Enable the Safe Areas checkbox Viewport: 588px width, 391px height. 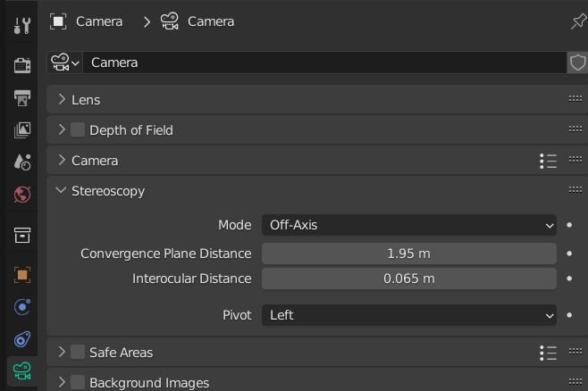78,352
